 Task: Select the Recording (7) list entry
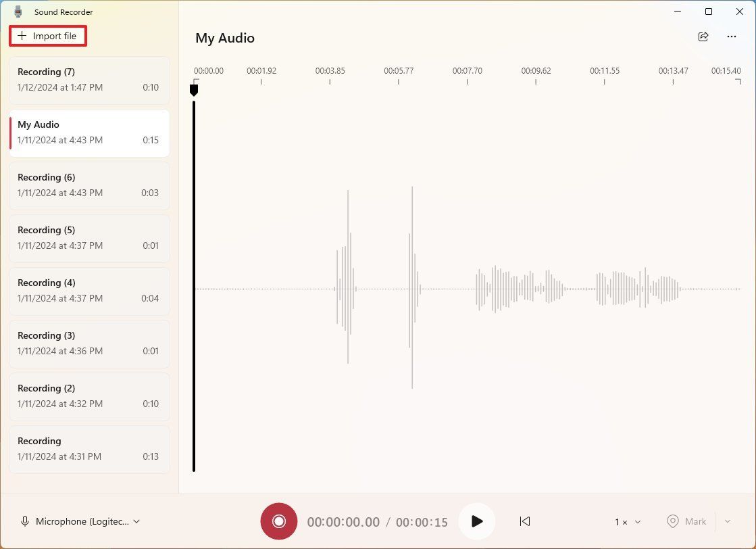coord(89,79)
